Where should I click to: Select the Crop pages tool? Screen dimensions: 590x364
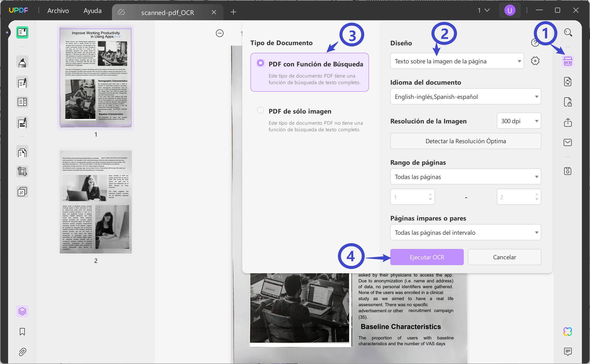click(x=22, y=171)
